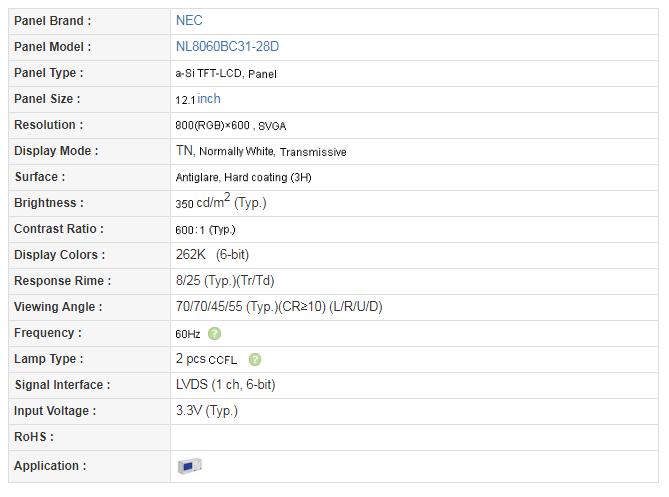
Task: Click the green help icon beside CCFL
Action: coord(255,360)
